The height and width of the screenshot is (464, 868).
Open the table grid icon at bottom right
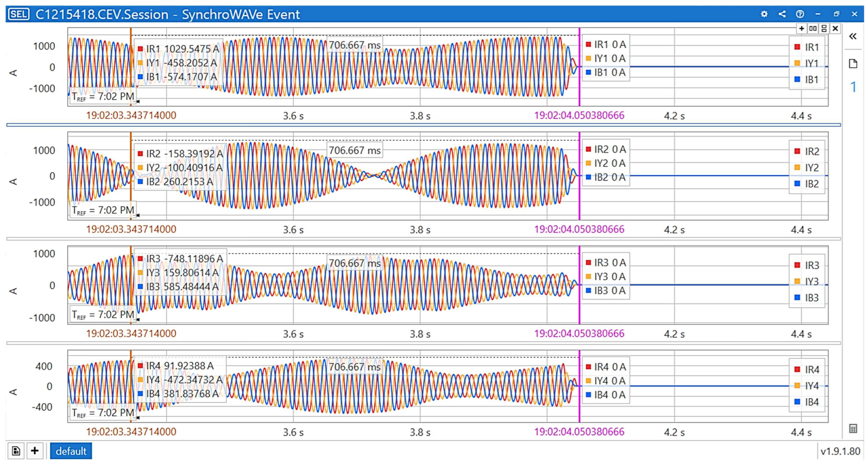pyautogui.click(x=853, y=429)
